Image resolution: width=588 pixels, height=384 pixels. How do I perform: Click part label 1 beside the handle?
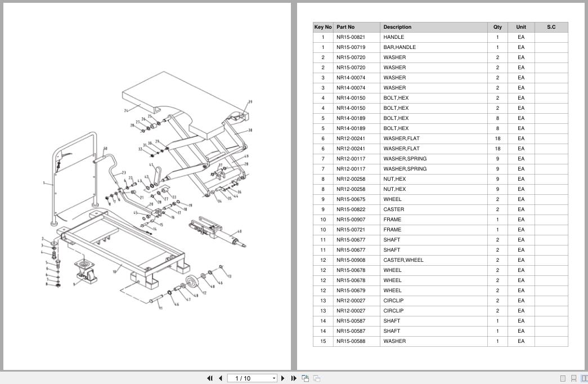coord(44,183)
